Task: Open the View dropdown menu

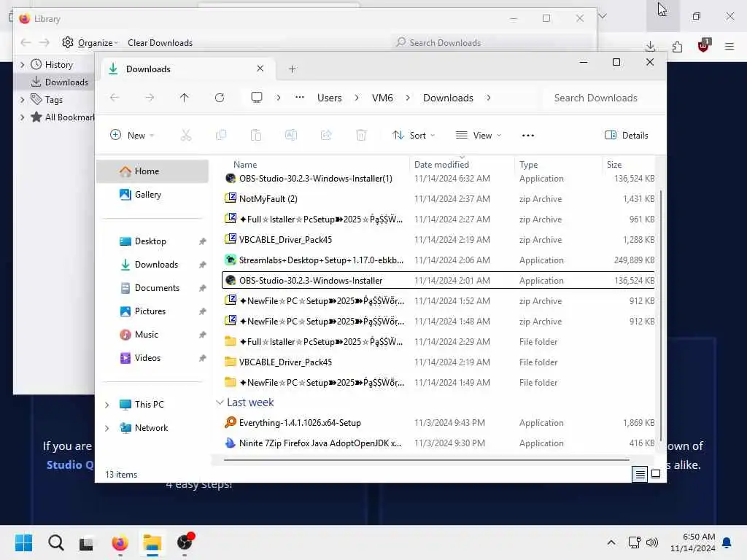Action: tap(479, 135)
